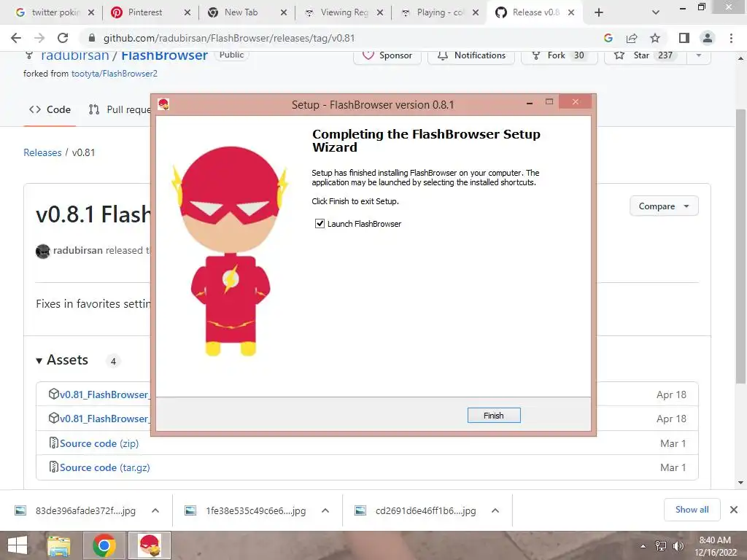The width and height of the screenshot is (747, 560).
Task: Download second v0.81_FlashBrowser asset
Action: pos(104,419)
